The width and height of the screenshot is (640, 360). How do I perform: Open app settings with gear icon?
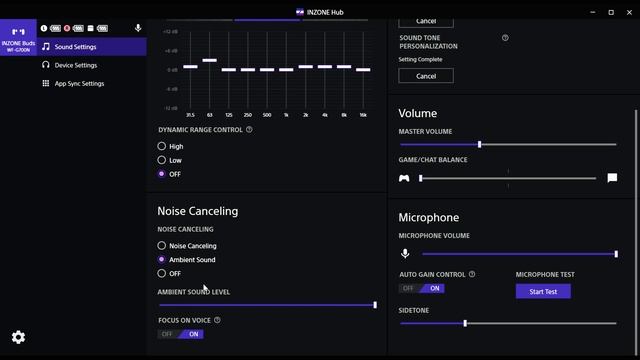click(x=18, y=337)
